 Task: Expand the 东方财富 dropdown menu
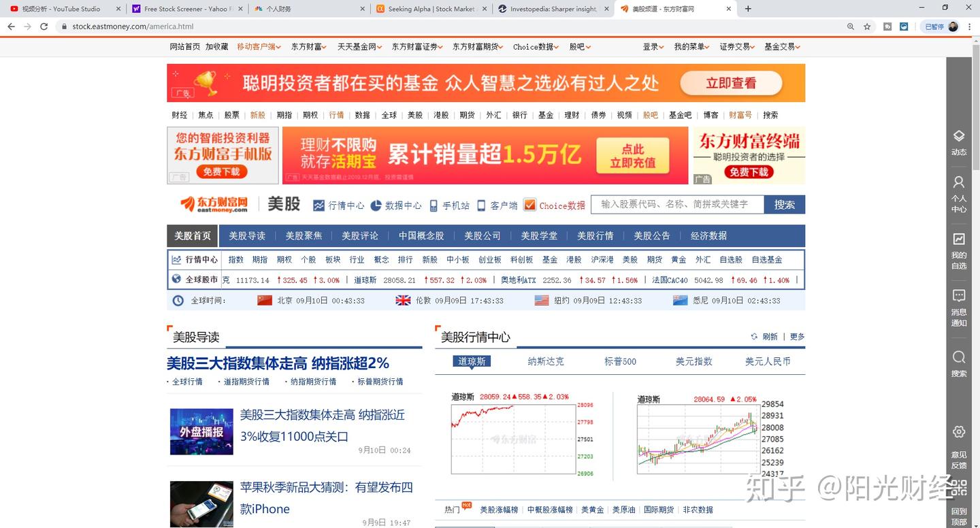coord(309,46)
